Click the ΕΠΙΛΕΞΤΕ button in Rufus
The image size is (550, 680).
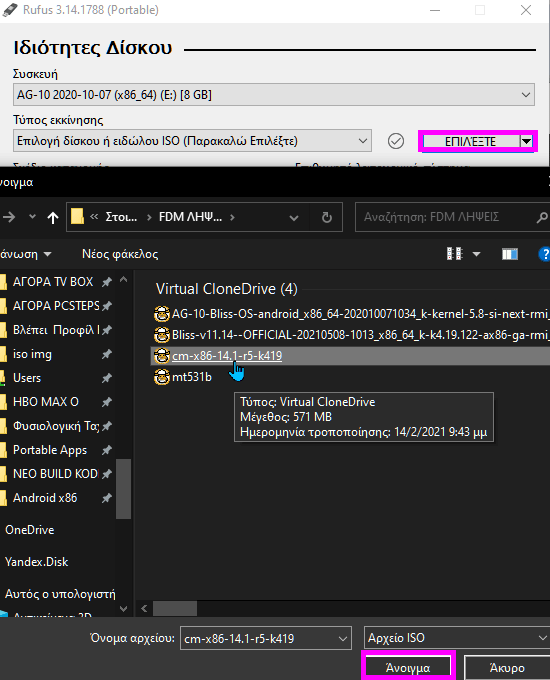pos(471,141)
